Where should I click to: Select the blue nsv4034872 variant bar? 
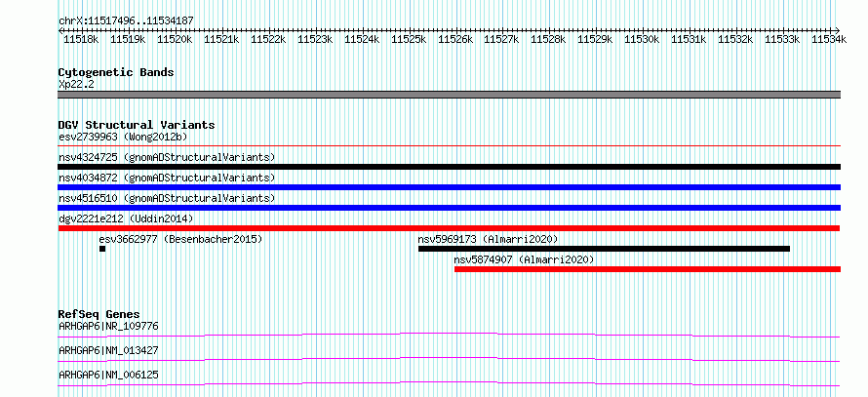pyautogui.click(x=450, y=187)
